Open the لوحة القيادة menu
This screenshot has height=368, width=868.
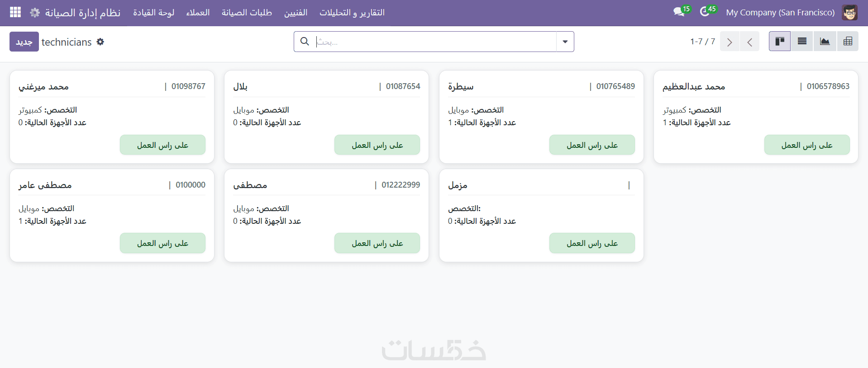coord(153,13)
